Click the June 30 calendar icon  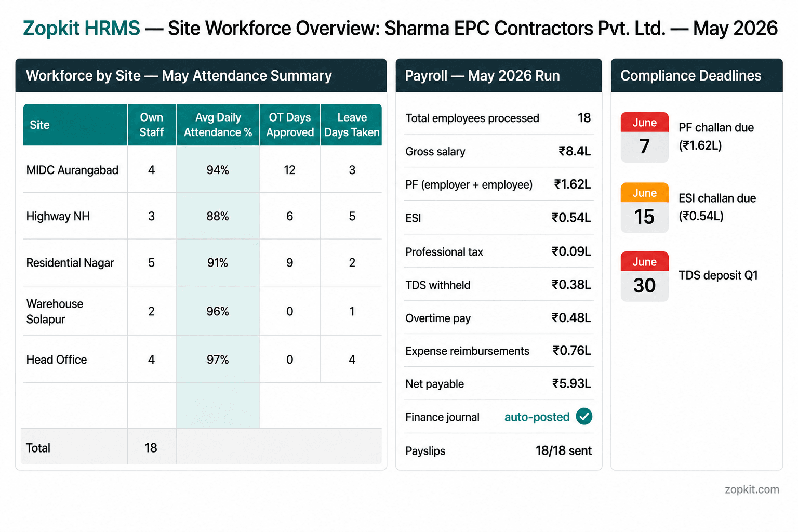click(x=644, y=276)
